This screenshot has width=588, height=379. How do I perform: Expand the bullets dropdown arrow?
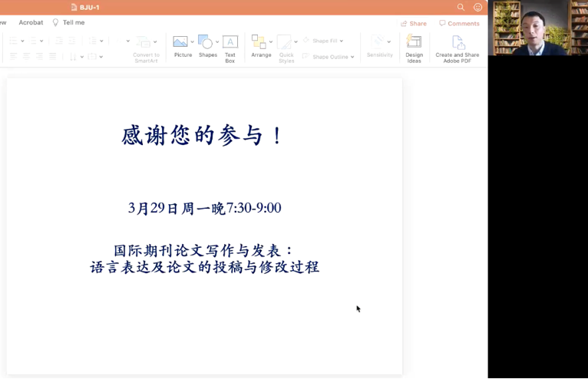pos(22,41)
